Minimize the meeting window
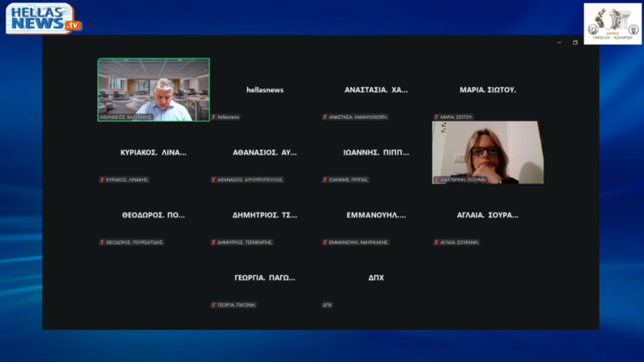644x362 pixels. click(x=559, y=43)
